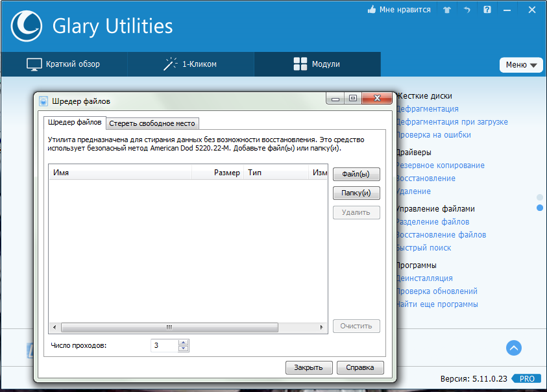The height and width of the screenshot is (392, 547).
Task: Click the horizontal scrollbar in file list
Action: 169,327
